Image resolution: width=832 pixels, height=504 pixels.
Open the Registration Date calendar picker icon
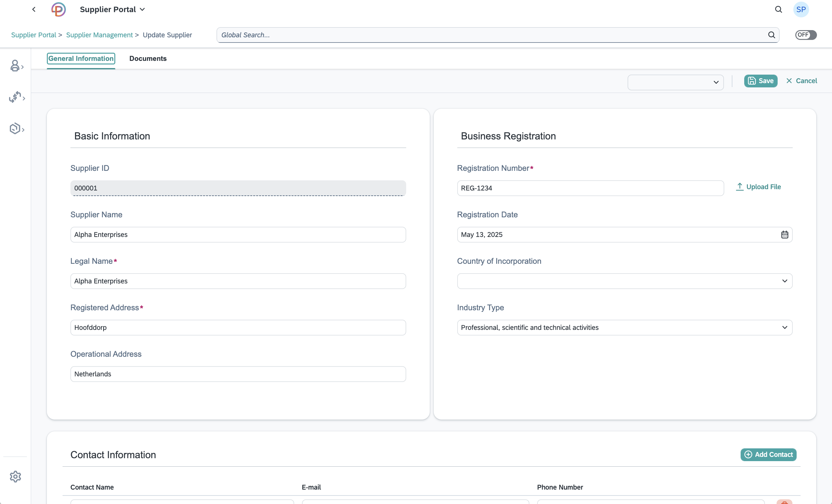coord(785,235)
